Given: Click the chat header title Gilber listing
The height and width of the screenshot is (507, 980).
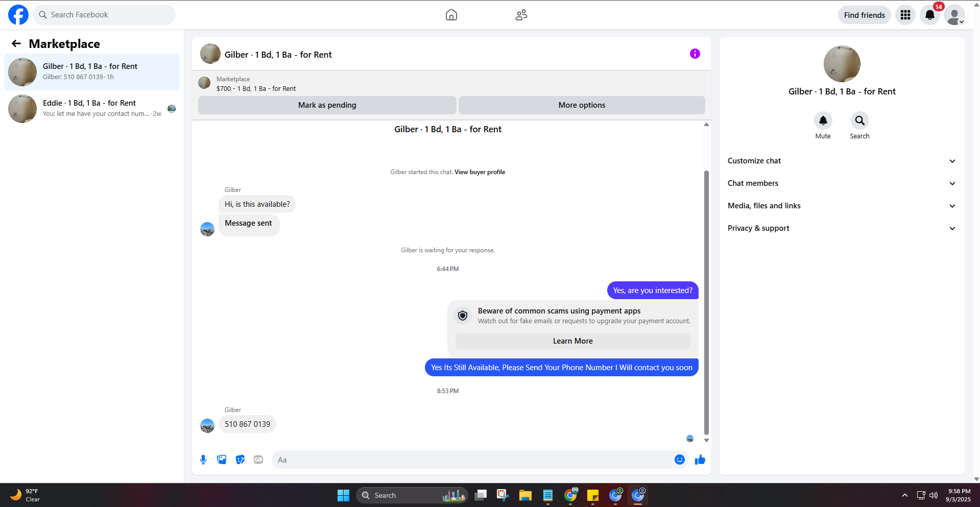Looking at the screenshot, I should (278, 55).
